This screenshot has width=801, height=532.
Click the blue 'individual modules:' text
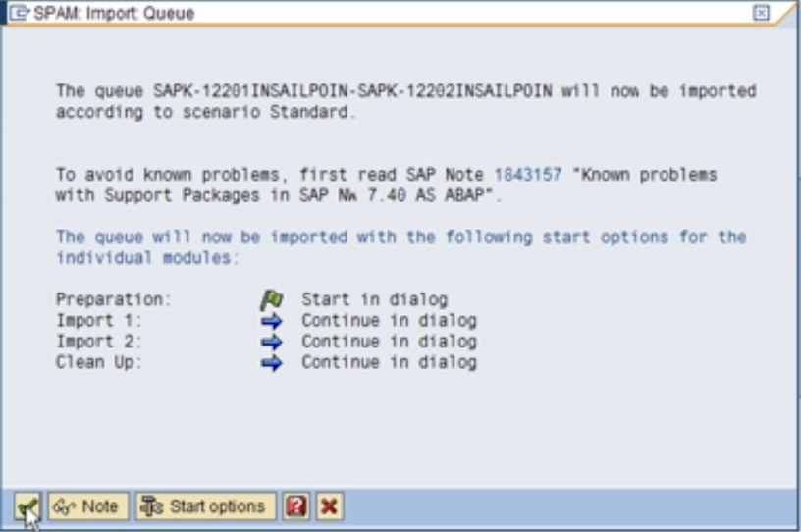coord(147,257)
